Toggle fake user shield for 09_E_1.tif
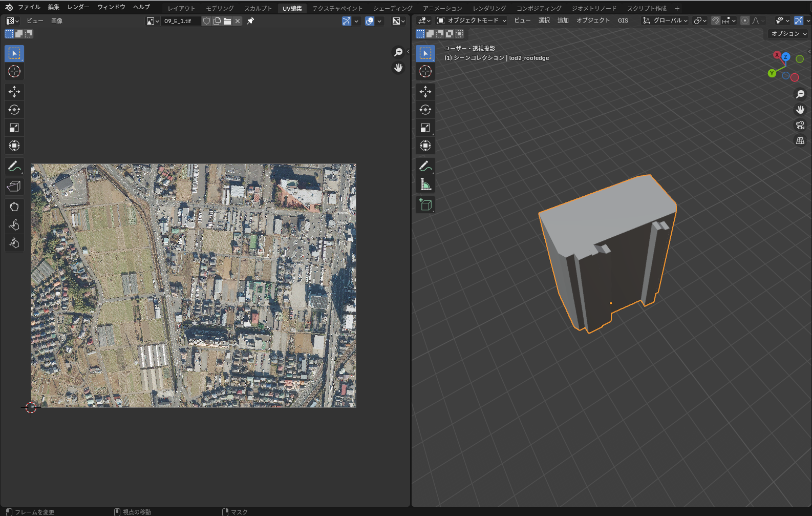The image size is (812, 516). coord(207,21)
